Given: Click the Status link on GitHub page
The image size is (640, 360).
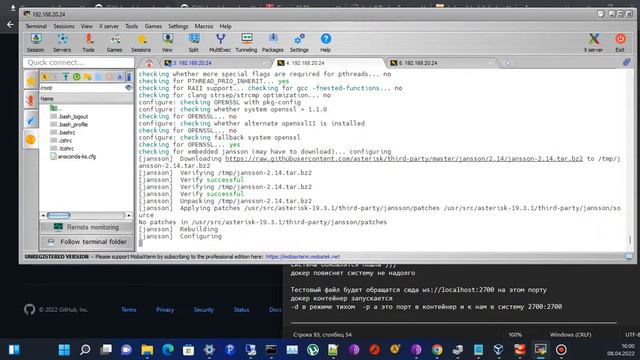Looking at the screenshot, I should click(241, 310).
